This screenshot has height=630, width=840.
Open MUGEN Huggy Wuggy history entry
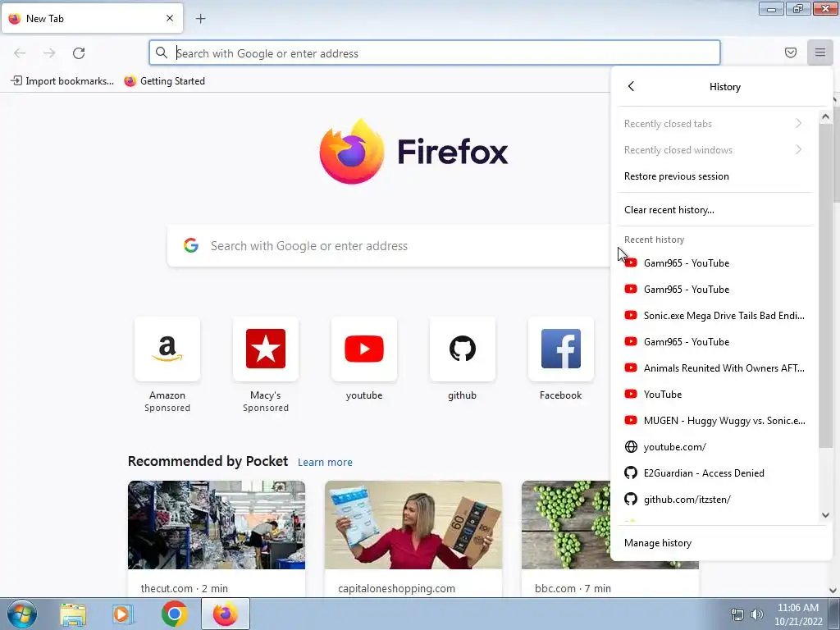point(715,421)
